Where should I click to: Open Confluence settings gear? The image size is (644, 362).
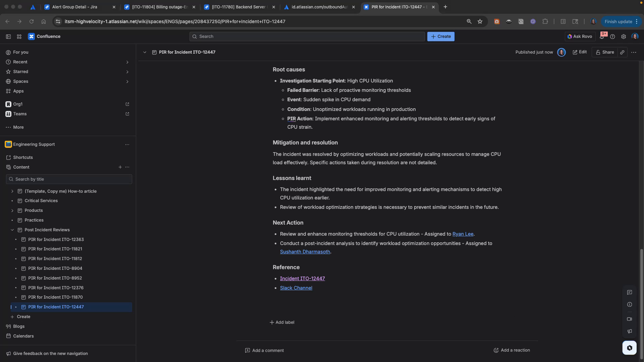click(624, 37)
